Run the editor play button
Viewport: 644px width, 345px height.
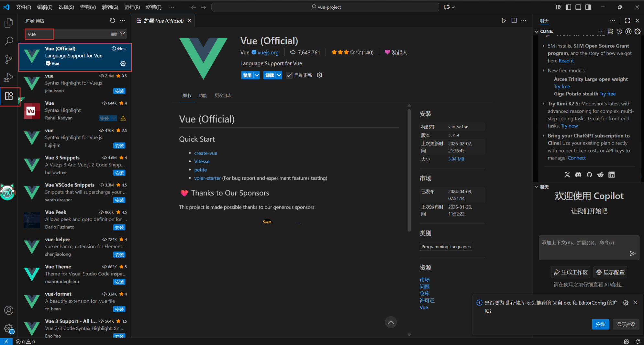(504, 21)
